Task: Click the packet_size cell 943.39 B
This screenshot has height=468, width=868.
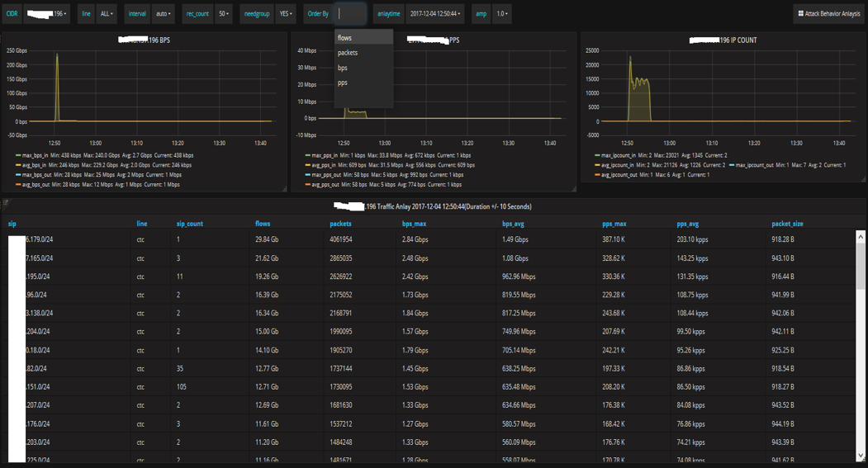Action: pos(783,442)
